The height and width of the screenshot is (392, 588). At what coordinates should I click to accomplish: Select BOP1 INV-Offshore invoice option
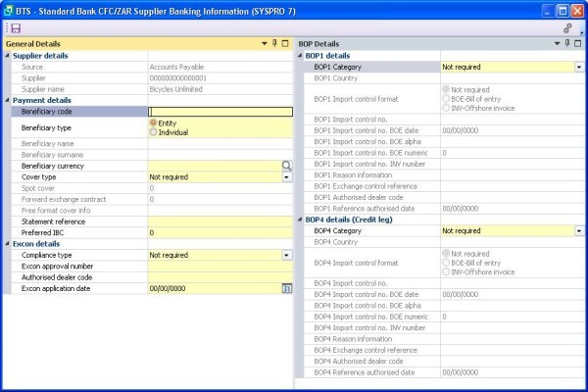[x=446, y=108]
